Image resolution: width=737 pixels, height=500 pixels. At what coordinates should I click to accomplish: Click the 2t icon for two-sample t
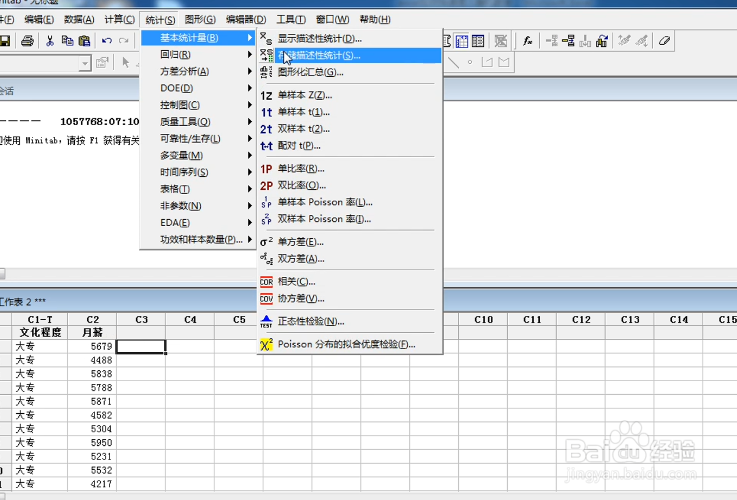[x=266, y=129]
